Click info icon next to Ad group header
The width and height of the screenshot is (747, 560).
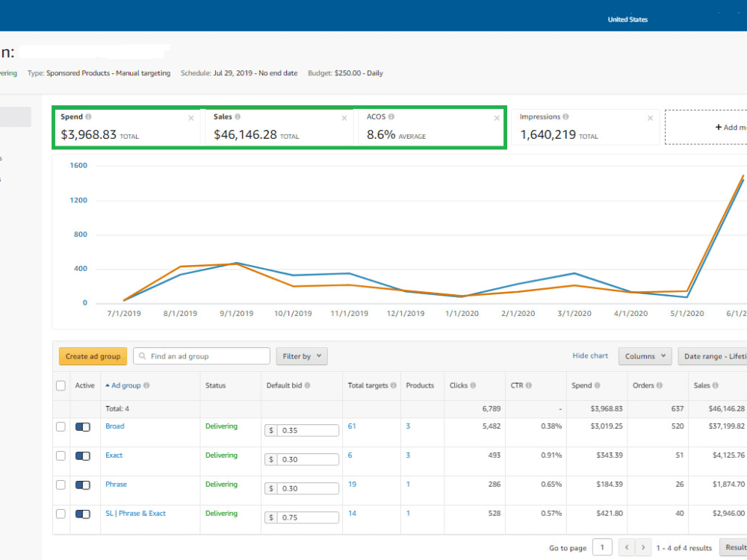click(146, 385)
